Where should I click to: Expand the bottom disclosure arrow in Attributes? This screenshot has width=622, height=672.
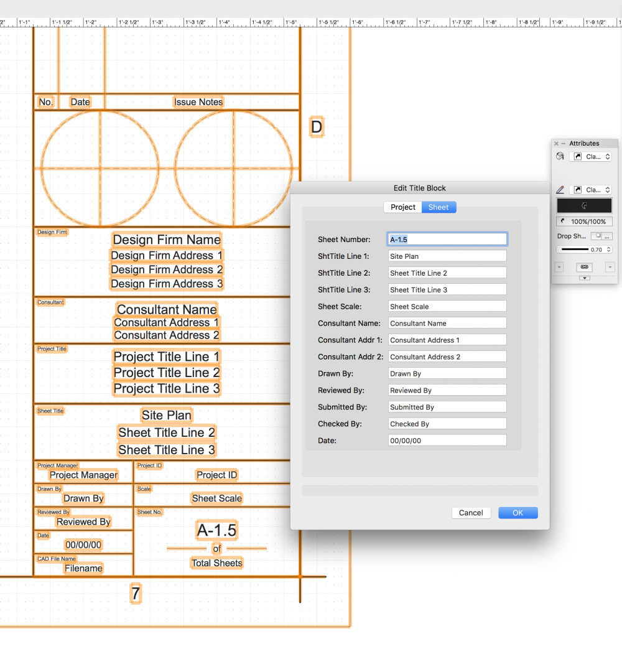tap(584, 278)
